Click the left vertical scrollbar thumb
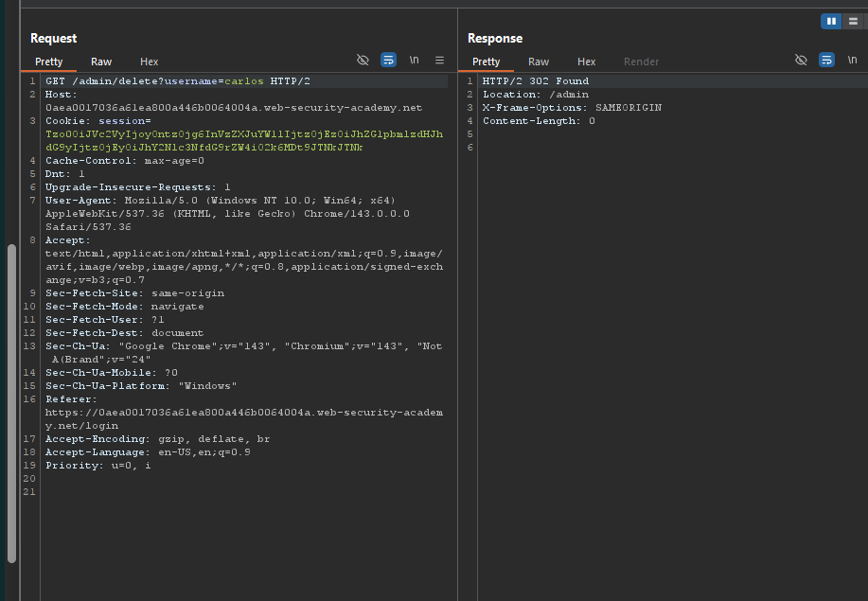The height and width of the screenshot is (601, 868). pos(11,403)
